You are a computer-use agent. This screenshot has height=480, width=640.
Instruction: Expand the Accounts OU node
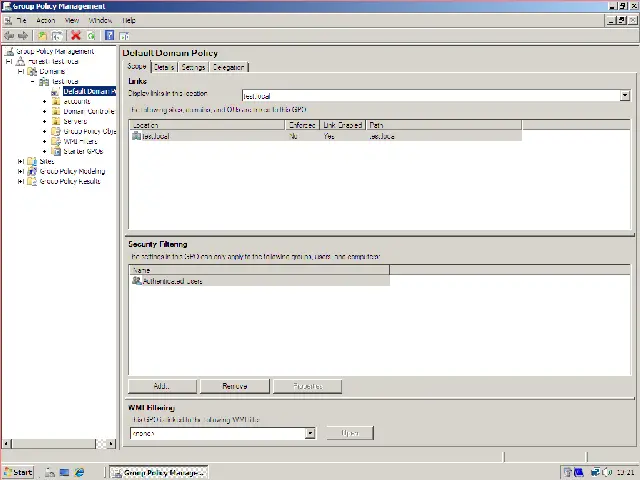[44, 101]
